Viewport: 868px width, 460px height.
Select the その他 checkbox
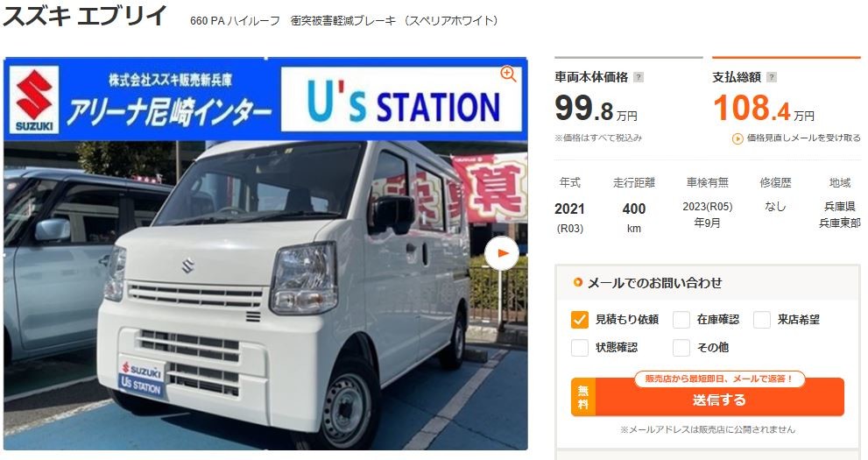click(681, 348)
